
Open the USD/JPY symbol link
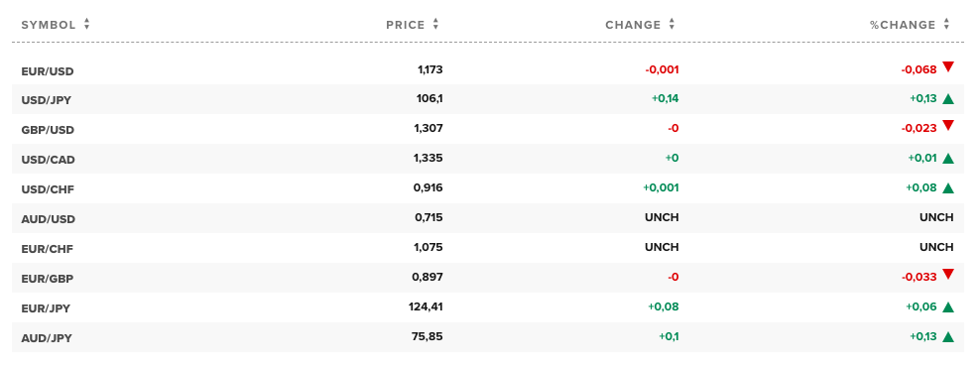point(47,100)
